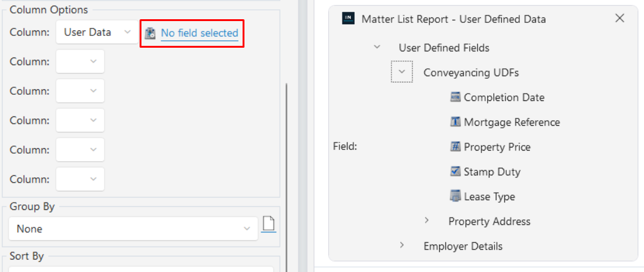Click the page icon next to Group By

click(268, 224)
